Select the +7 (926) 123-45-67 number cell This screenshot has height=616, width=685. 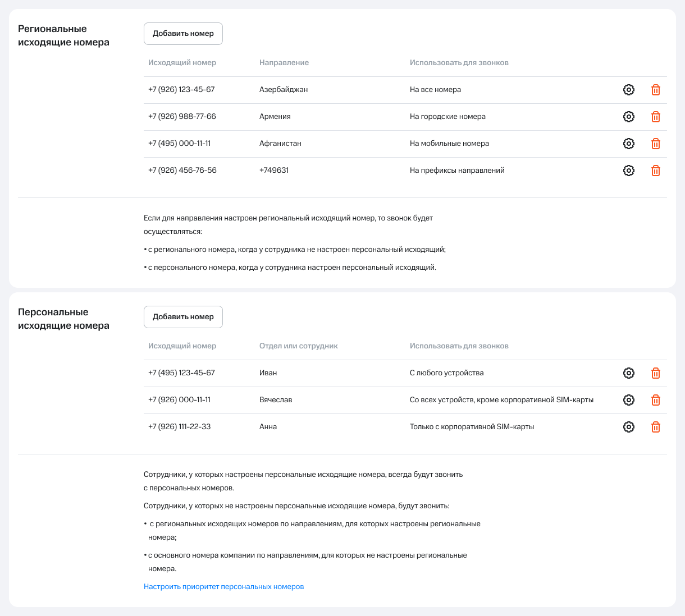point(181,90)
